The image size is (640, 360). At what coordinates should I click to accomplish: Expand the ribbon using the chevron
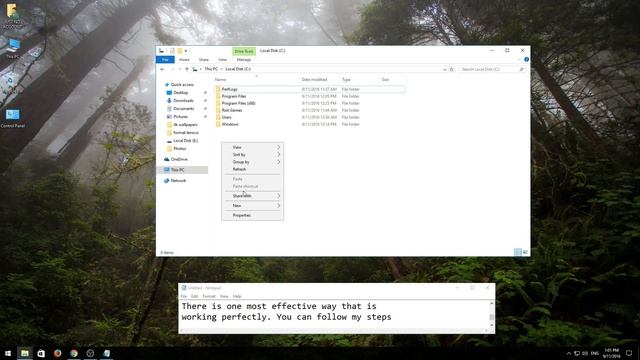[x=519, y=60]
